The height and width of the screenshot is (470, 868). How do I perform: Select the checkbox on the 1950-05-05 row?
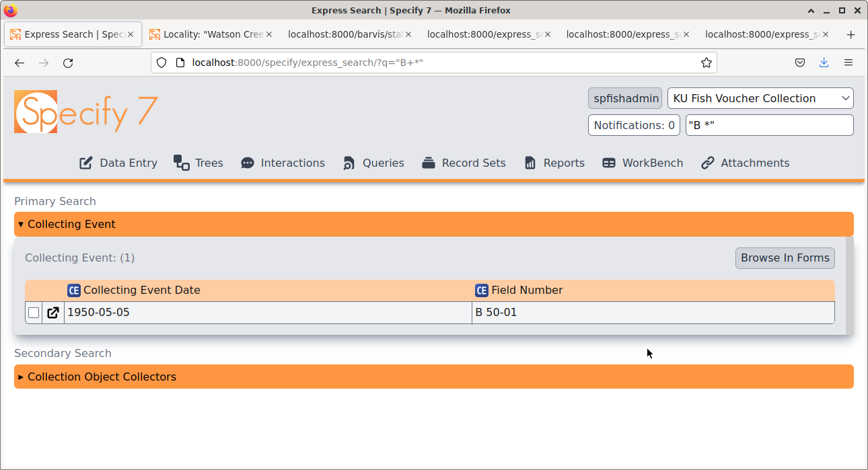(33, 312)
